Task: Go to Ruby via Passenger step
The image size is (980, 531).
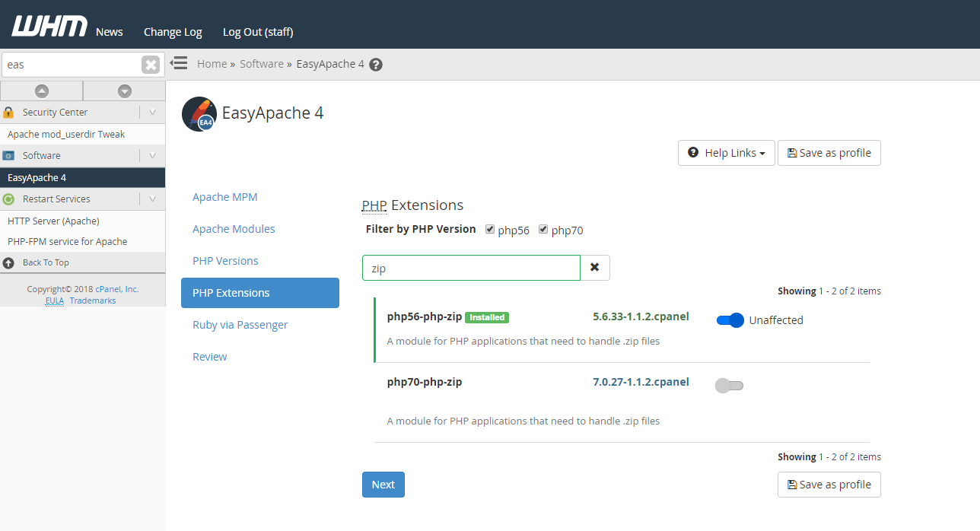Action: [x=240, y=325]
